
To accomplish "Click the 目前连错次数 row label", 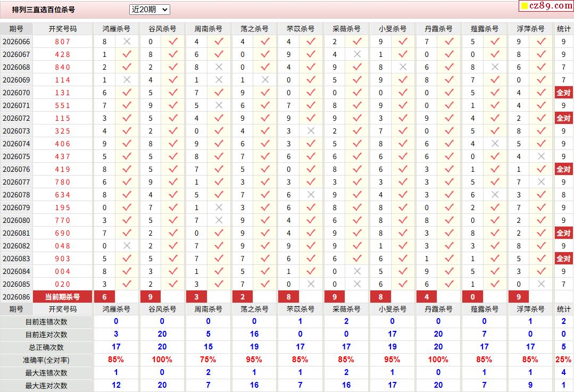I will (x=46, y=322).
